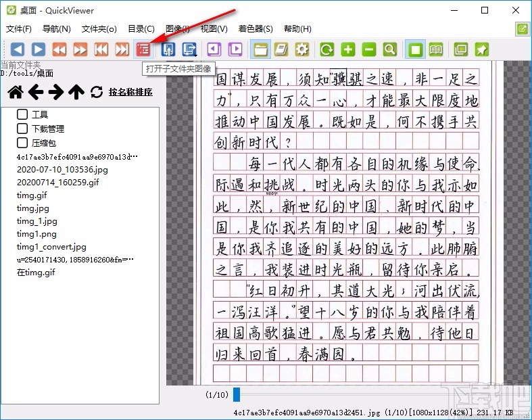Screen dimensions: 532x420
Task: Click the 工具 folder name
Action: [40, 115]
